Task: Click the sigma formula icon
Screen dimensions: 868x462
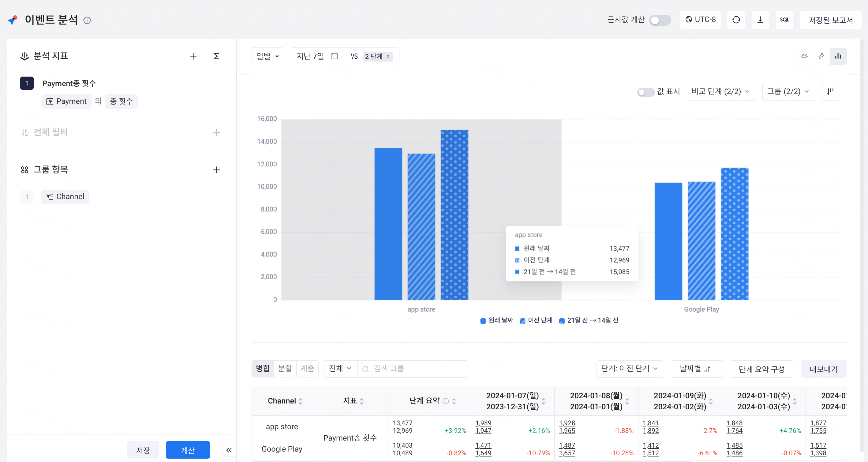Action: tap(216, 56)
